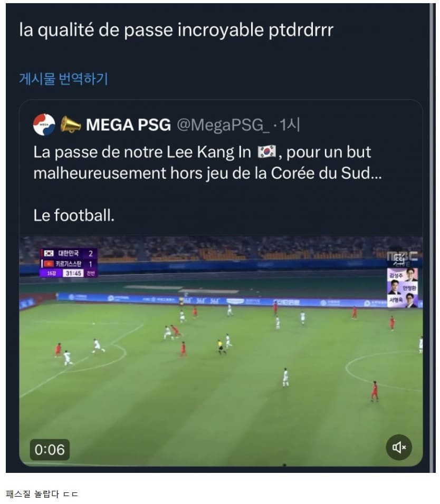Click the 31:45 match clock on the scoreboard

pos(73,273)
